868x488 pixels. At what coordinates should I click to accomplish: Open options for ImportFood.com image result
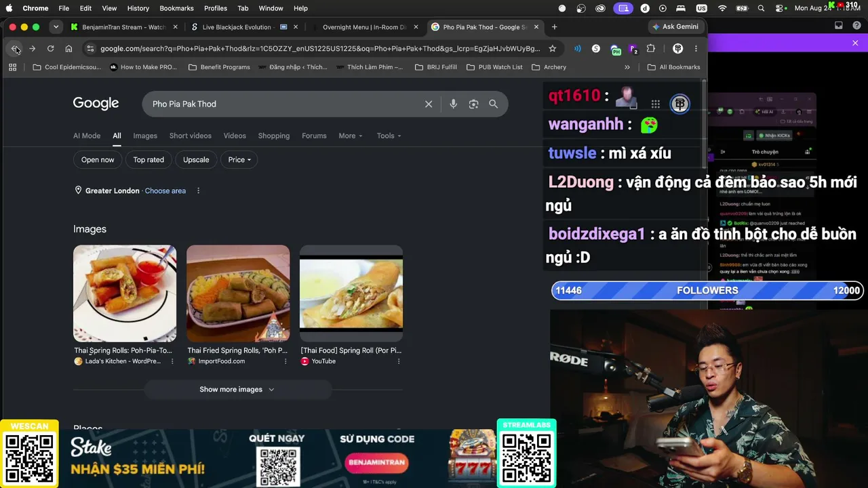pos(285,361)
